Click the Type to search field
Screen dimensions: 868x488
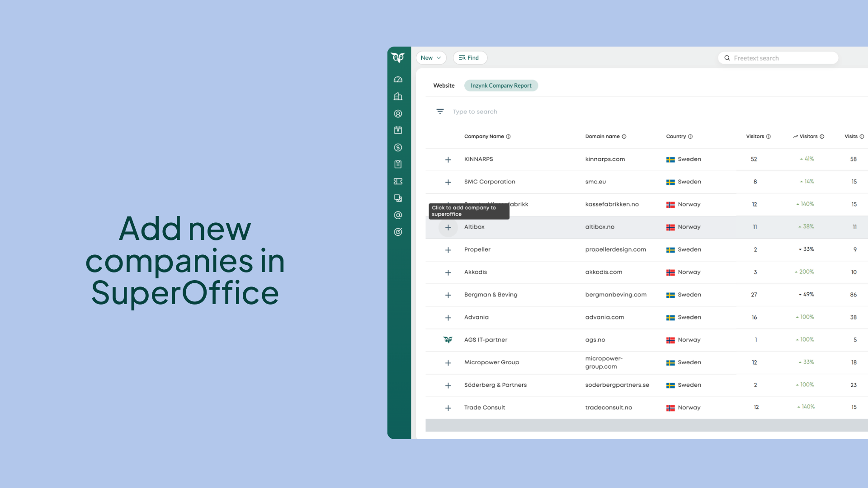click(x=475, y=112)
